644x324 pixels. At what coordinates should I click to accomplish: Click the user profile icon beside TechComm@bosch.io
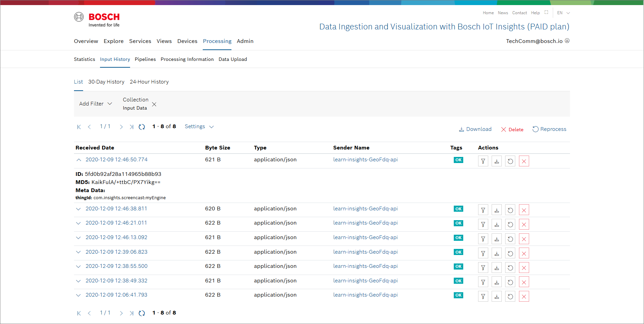(567, 41)
